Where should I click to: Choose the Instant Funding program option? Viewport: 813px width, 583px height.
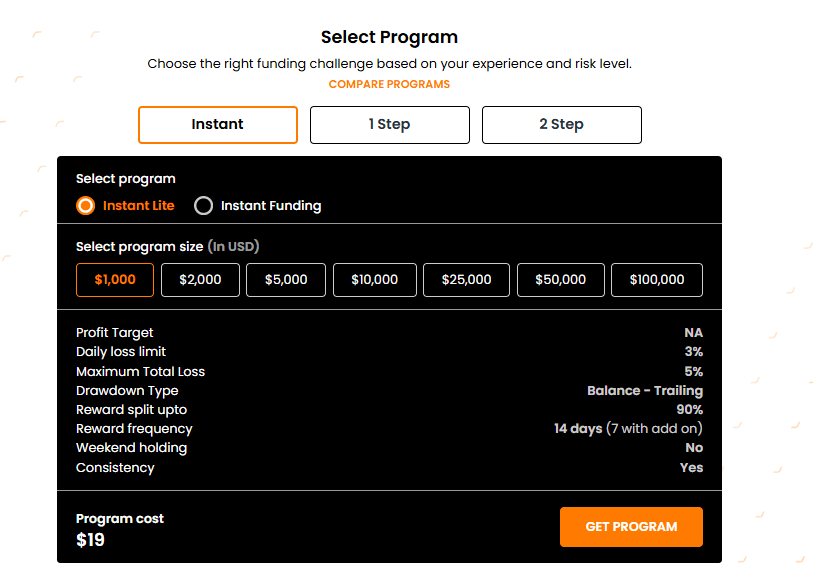[204, 205]
